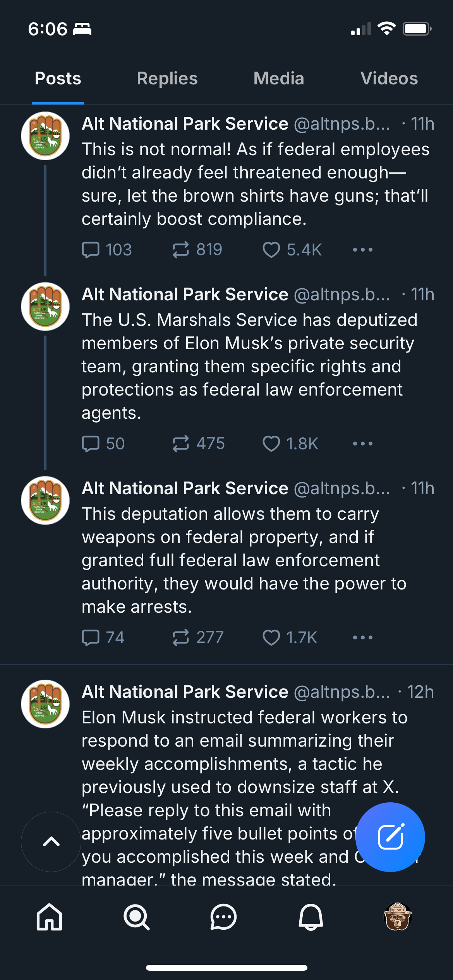Open the Notifications bell icon

click(311, 917)
